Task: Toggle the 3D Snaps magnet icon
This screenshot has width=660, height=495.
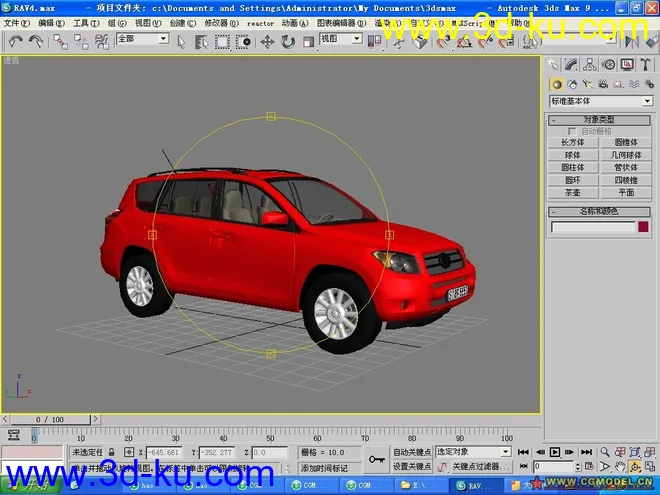Action: tap(442, 42)
